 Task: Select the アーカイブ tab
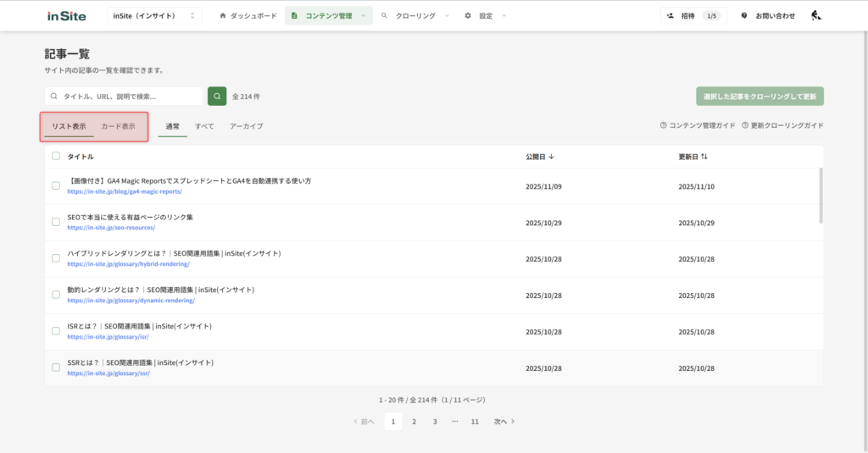pos(247,126)
